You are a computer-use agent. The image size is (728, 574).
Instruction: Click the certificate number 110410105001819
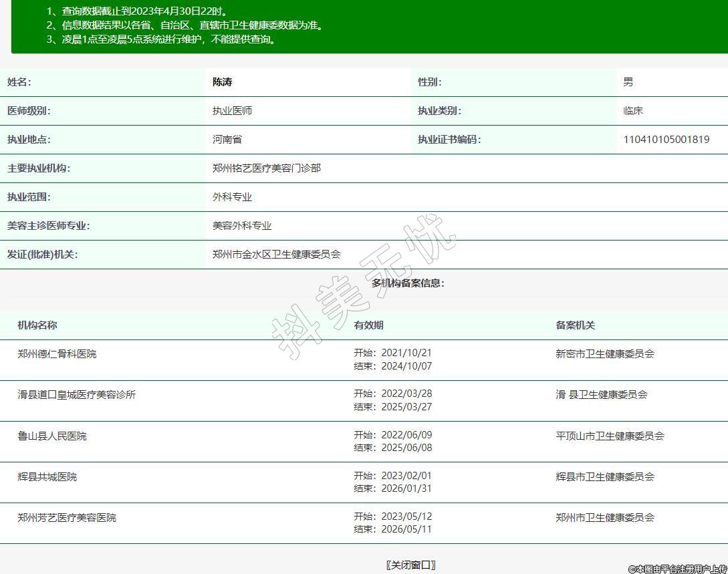[x=666, y=140]
